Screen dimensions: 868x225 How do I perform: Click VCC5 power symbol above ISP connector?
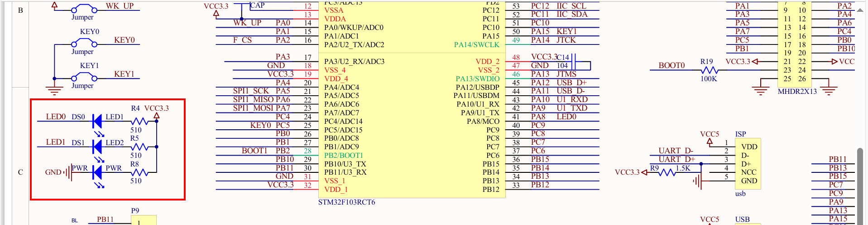point(710,142)
